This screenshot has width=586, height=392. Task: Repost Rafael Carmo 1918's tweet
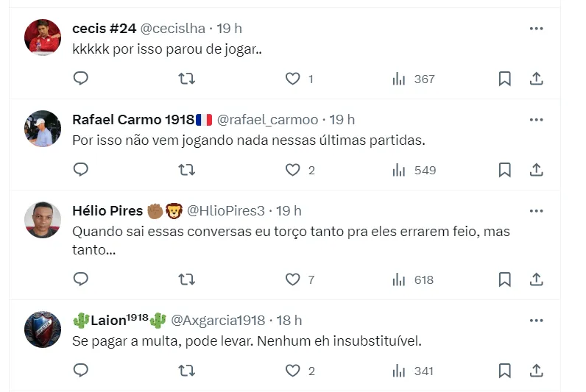point(187,170)
